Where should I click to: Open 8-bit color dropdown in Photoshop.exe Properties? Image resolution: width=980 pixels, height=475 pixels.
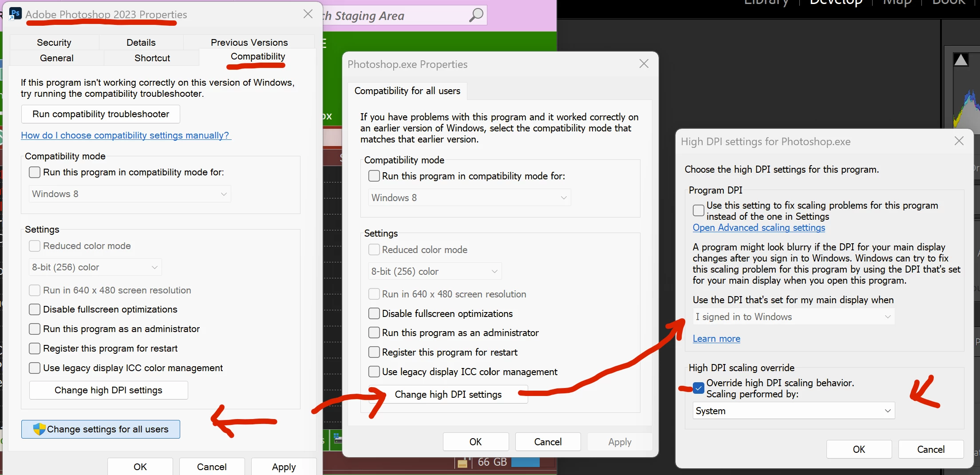click(435, 271)
